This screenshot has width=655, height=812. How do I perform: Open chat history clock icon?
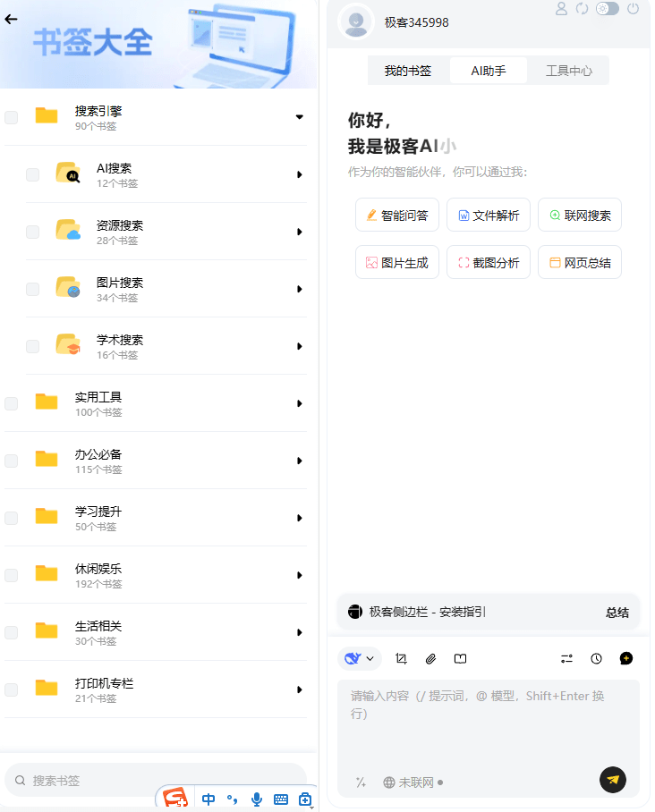point(596,658)
